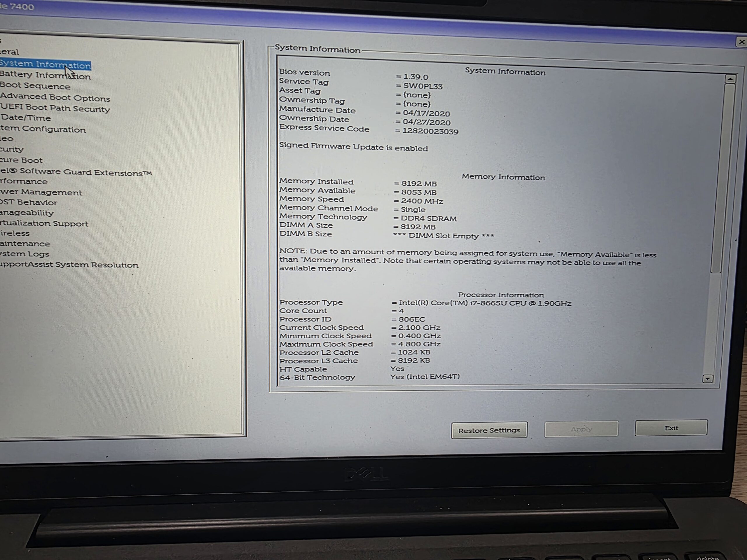
Task: Click the Bios version value 1.39.0
Action: 416,77
